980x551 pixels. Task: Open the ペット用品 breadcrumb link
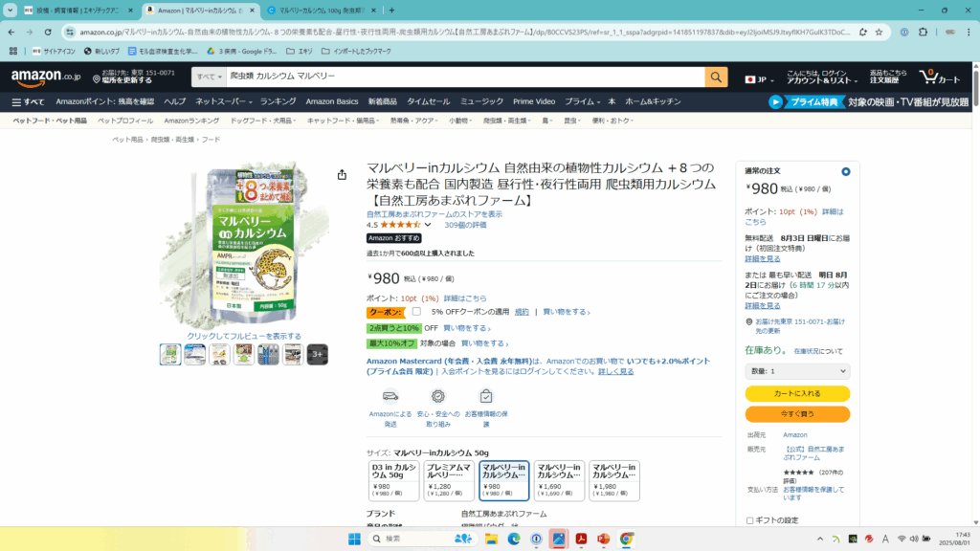point(127,140)
